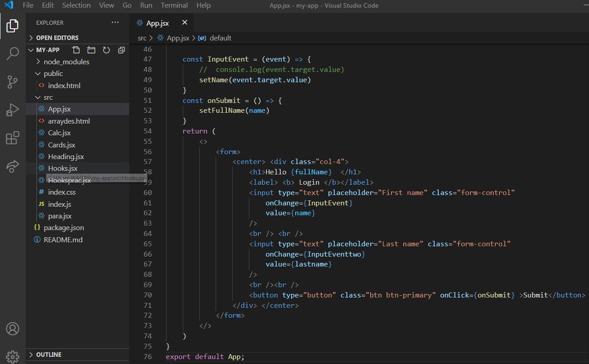Click the New File icon in Explorer
The height and width of the screenshot is (364, 589).
(x=76, y=50)
